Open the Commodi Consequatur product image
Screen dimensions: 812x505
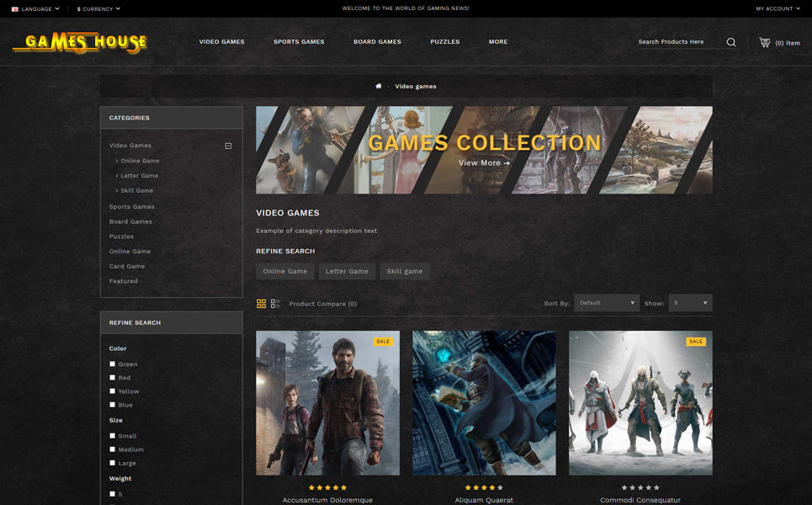640,403
